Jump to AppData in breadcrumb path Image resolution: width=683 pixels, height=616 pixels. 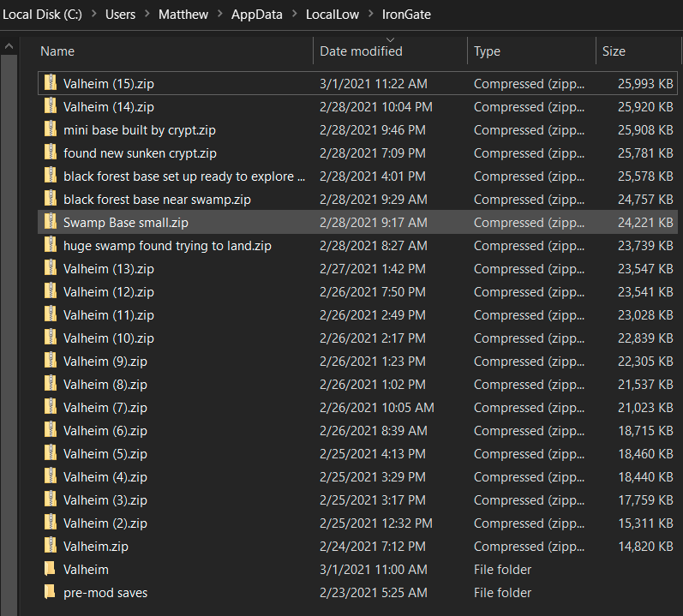point(257,15)
